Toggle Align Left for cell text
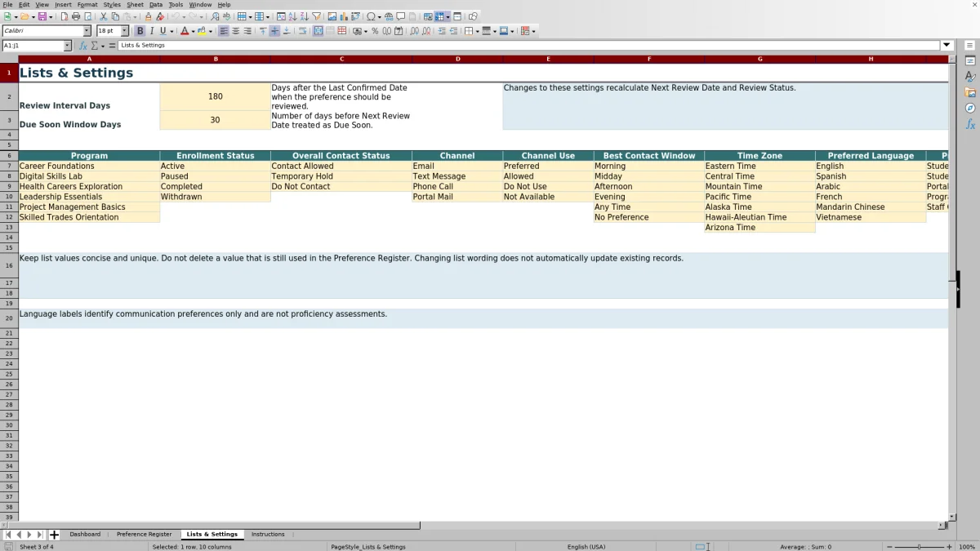 223,31
